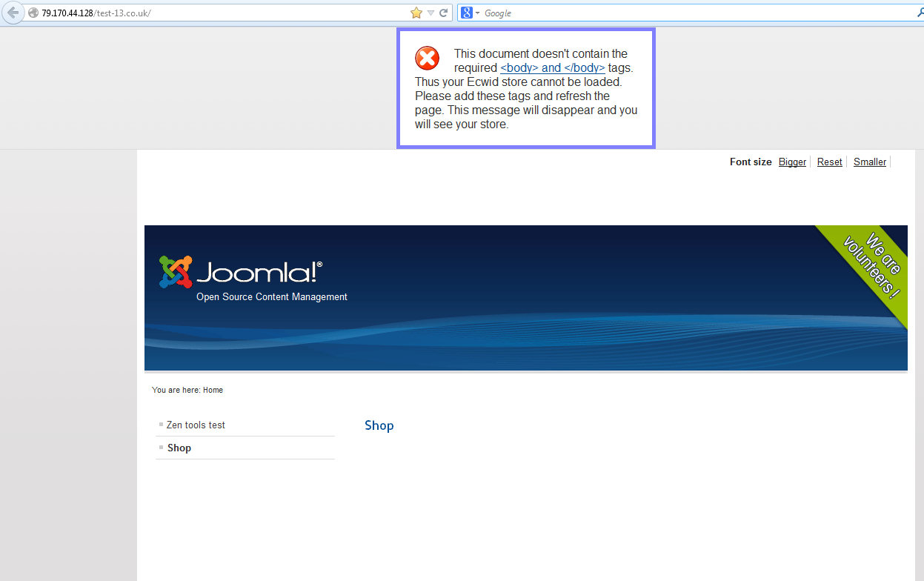Open the URL history dropdown arrow
The image size is (924, 581).
coord(431,13)
